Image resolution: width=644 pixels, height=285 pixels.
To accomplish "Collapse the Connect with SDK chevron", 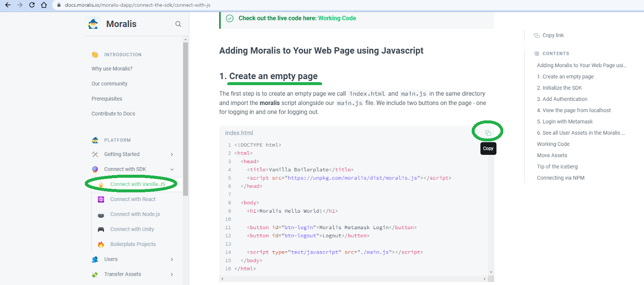I will tap(172, 170).
